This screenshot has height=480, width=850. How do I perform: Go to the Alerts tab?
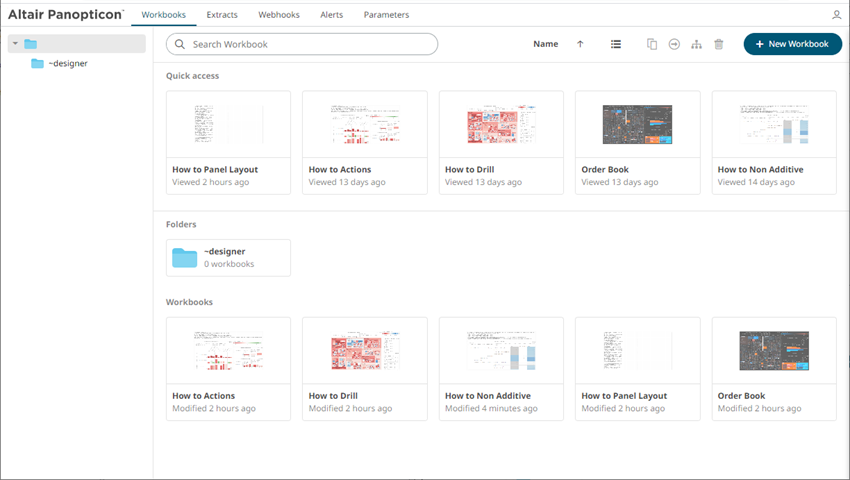331,15
